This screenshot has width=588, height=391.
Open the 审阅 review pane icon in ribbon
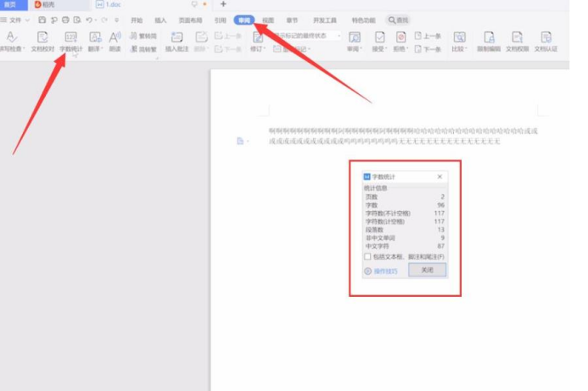tap(355, 37)
